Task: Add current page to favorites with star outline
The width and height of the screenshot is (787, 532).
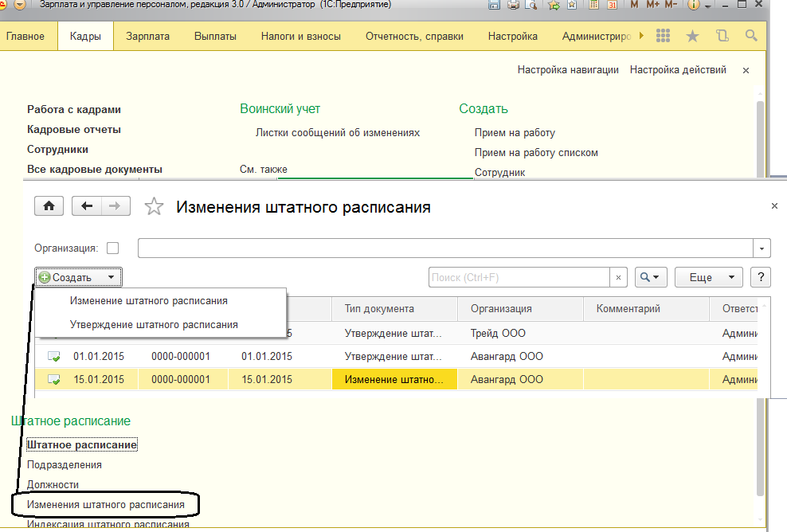Action: 154,207
